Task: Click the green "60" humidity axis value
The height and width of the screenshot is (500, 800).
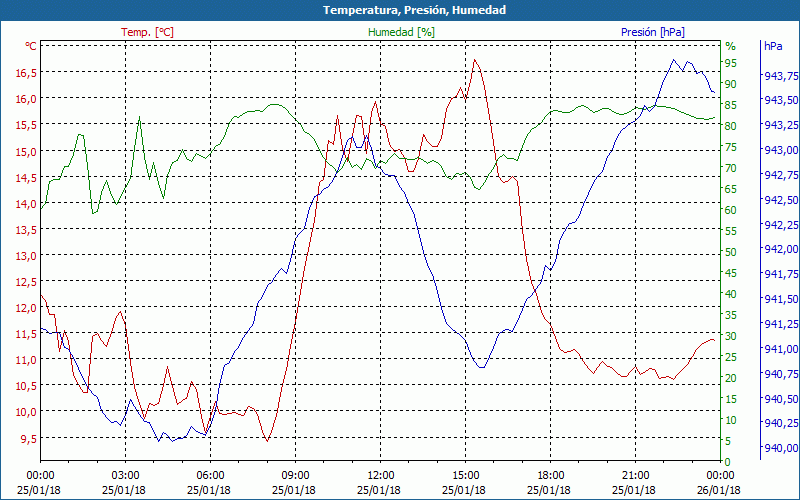Action: click(731, 210)
